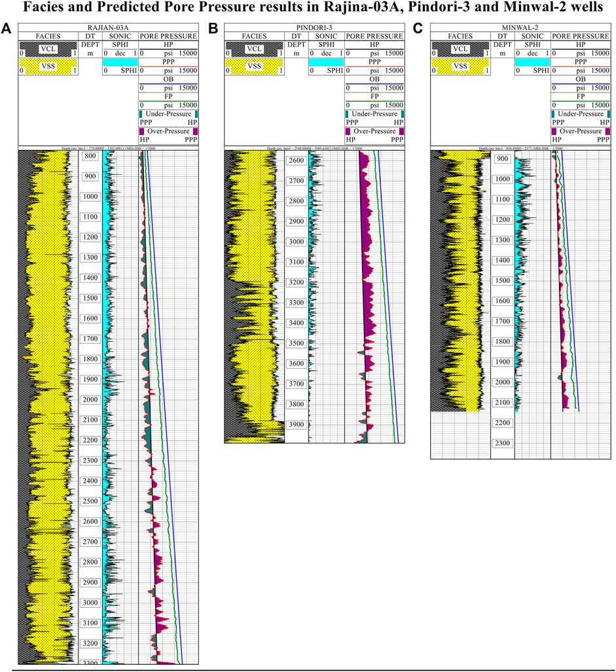
Task: Click the FACIES column header in PINDORI-3
Action: pyautogui.click(x=254, y=36)
